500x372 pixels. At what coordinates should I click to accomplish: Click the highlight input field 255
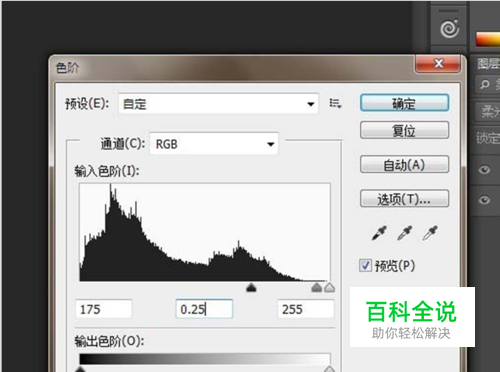tap(306, 309)
